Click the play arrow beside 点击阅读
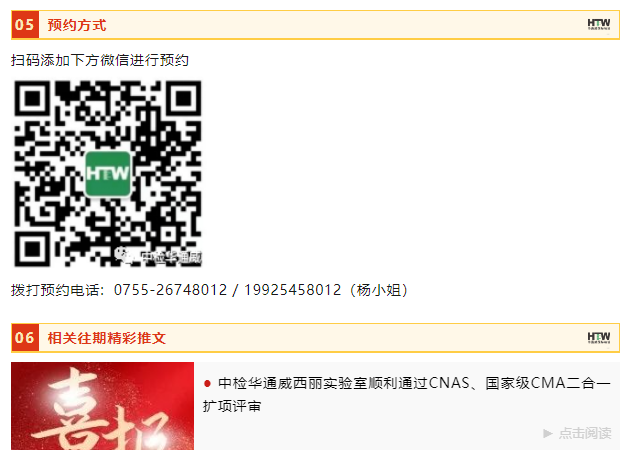The height and width of the screenshot is (452, 627). pyautogui.click(x=548, y=433)
